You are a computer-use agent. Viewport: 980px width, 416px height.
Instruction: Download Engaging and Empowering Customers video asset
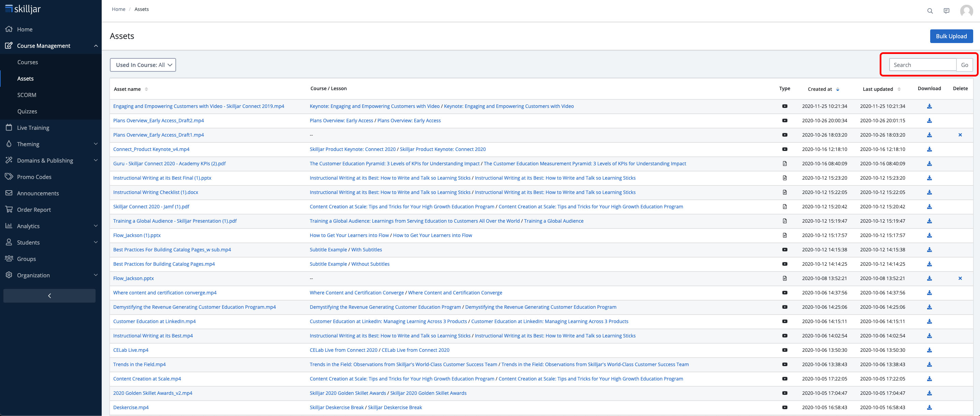[929, 106]
